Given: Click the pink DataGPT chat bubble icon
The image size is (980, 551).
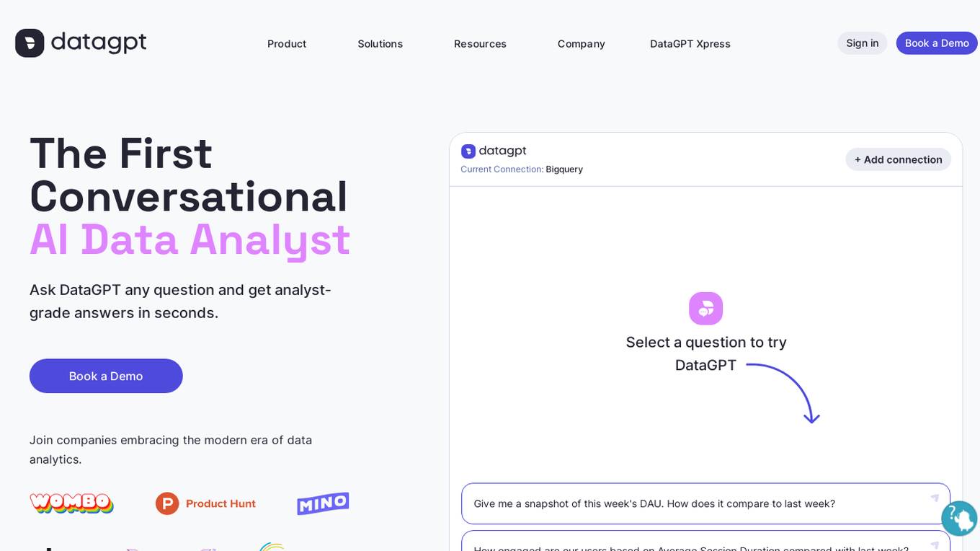Looking at the screenshot, I should coord(705,309).
